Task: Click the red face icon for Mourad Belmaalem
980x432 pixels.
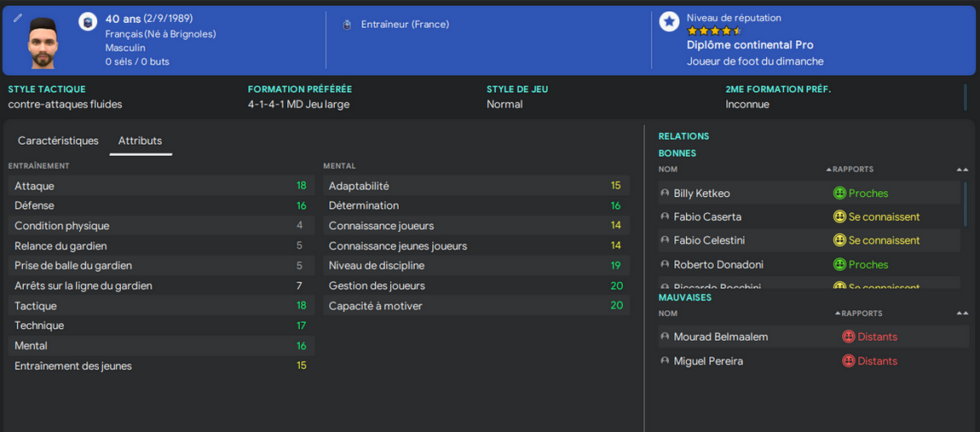Action: tap(848, 337)
